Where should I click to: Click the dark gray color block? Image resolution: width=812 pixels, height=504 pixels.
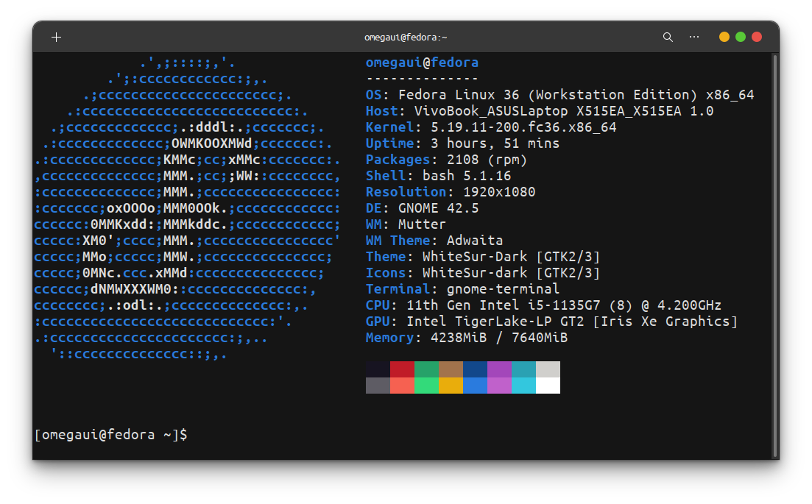pyautogui.click(x=378, y=386)
